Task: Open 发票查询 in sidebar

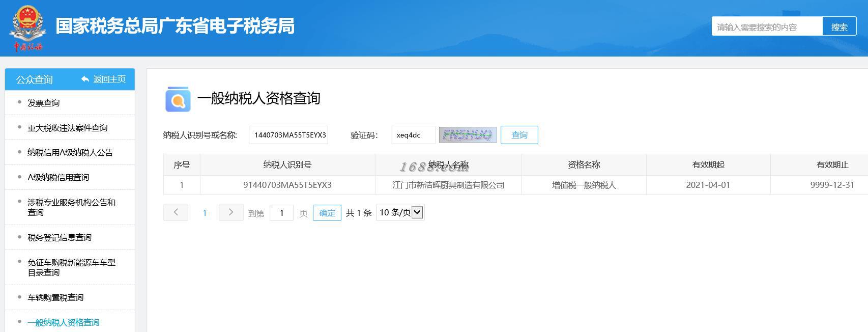Action: (43, 103)
